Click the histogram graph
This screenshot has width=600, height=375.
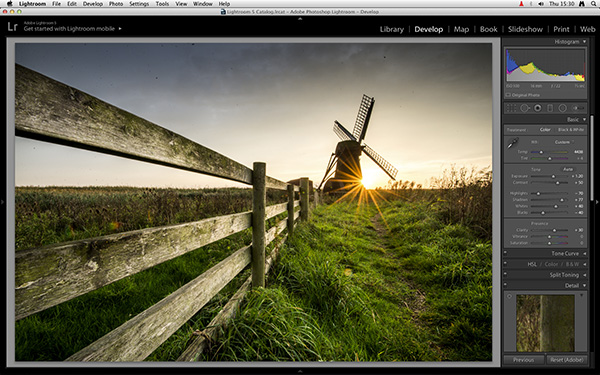point(545,65)
